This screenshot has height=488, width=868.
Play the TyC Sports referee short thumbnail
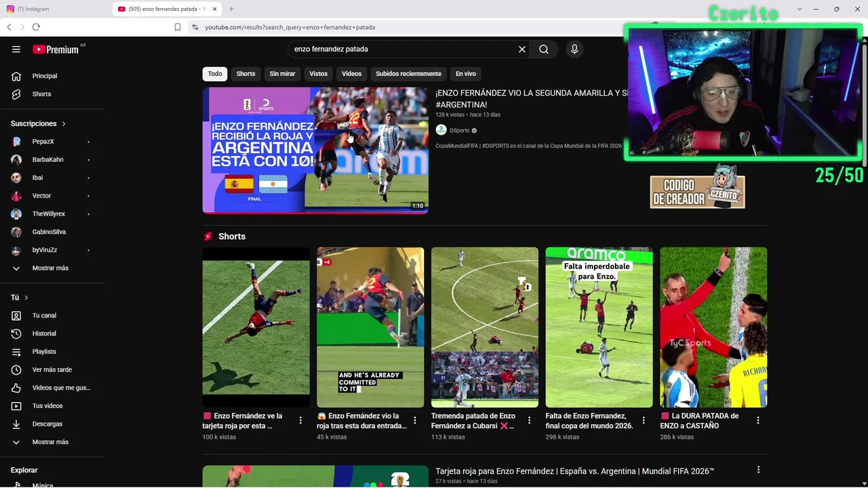click(x=713, y=327)
